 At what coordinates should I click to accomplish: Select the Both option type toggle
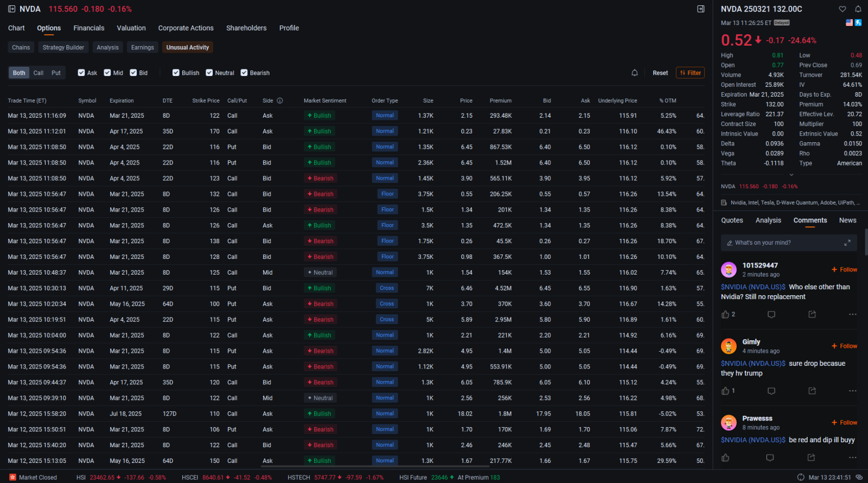[x=19, y=73]
